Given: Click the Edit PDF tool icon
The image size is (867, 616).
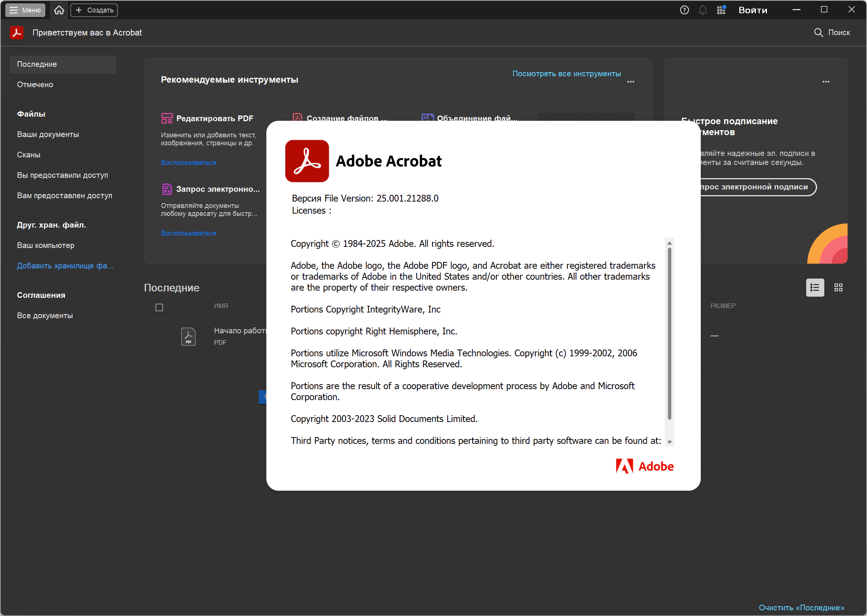Looking at the screenshot, I should click(x=167, y=119).
